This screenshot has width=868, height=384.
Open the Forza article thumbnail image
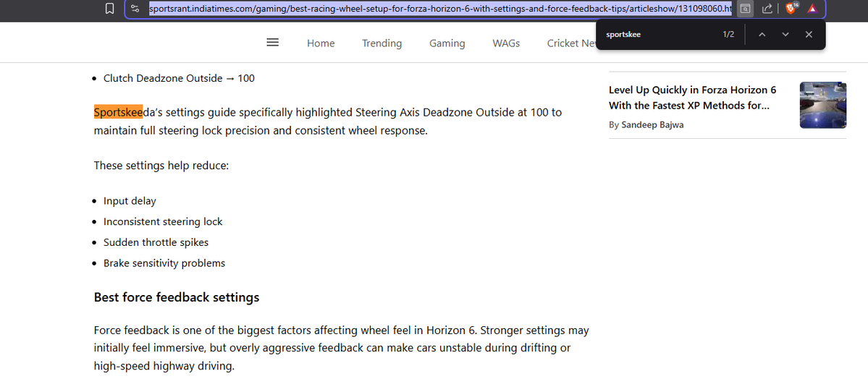pos(822,105)
